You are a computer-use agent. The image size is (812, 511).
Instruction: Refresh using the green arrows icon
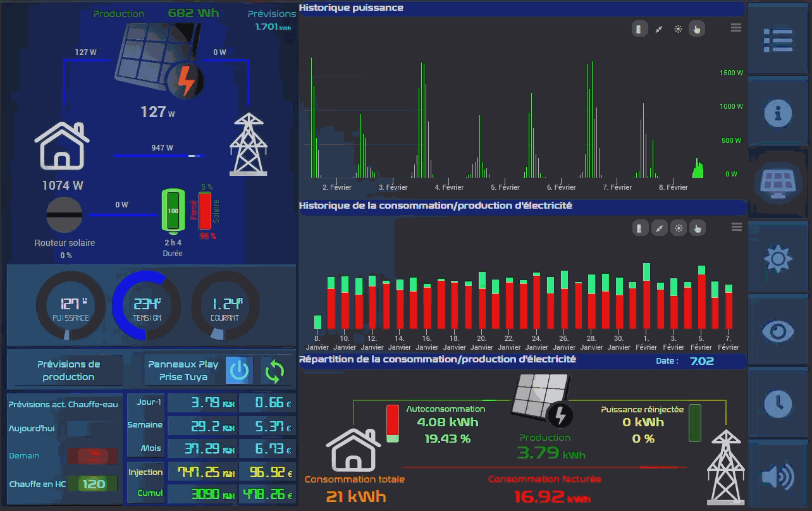click(x=275, y=371)
